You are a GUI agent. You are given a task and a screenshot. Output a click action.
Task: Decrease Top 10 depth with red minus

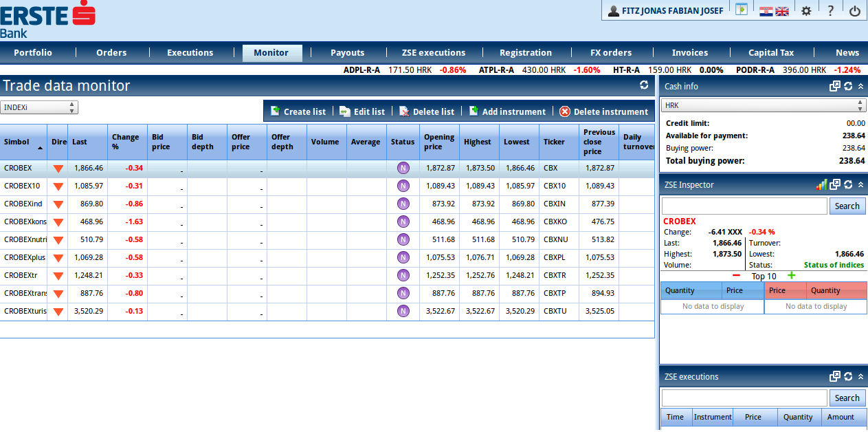(x=736, y=275)
